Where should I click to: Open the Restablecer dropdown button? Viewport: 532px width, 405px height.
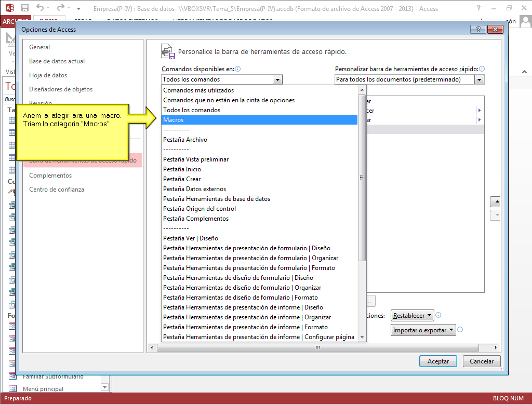[412, 316]
